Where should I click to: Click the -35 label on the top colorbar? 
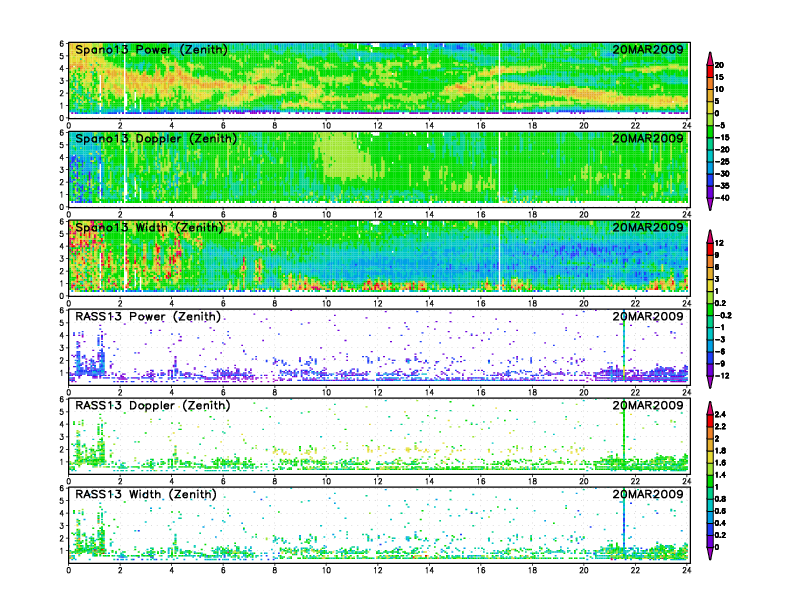point(722,186)
